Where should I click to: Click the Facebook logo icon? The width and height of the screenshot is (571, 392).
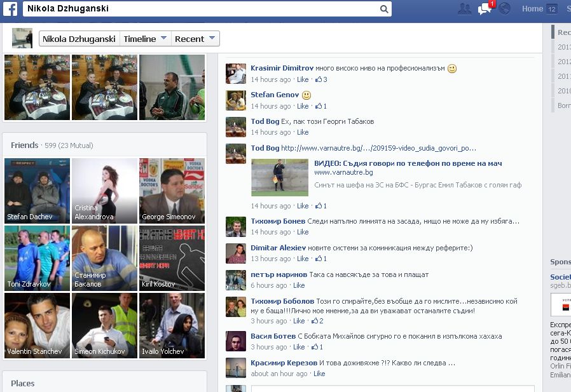pyautogui.click(x=10, y=9)
